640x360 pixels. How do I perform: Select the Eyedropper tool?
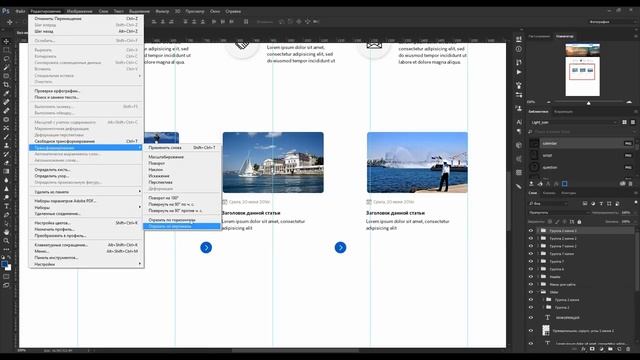click(x=6, y=93)
